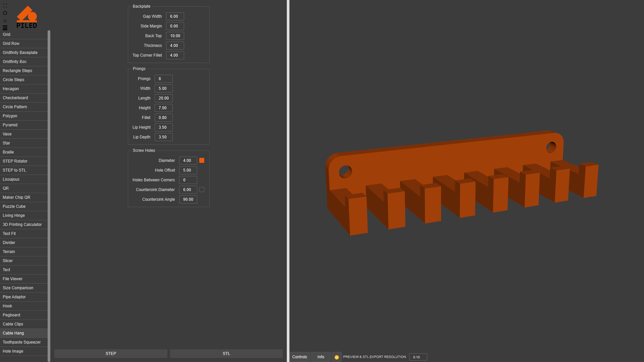This screenshot has width=644, height=362.
Task: Open the Info tab
Action: [x=321, y=357]
